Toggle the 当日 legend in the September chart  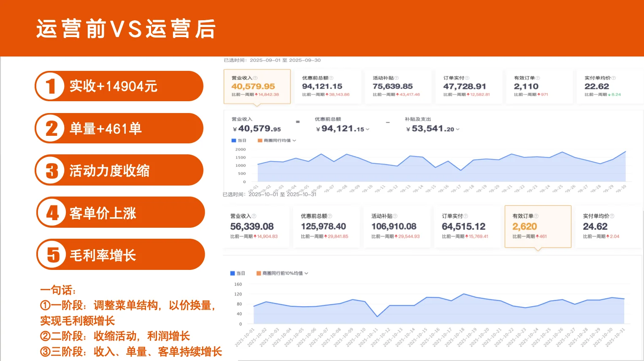(238, 140)
